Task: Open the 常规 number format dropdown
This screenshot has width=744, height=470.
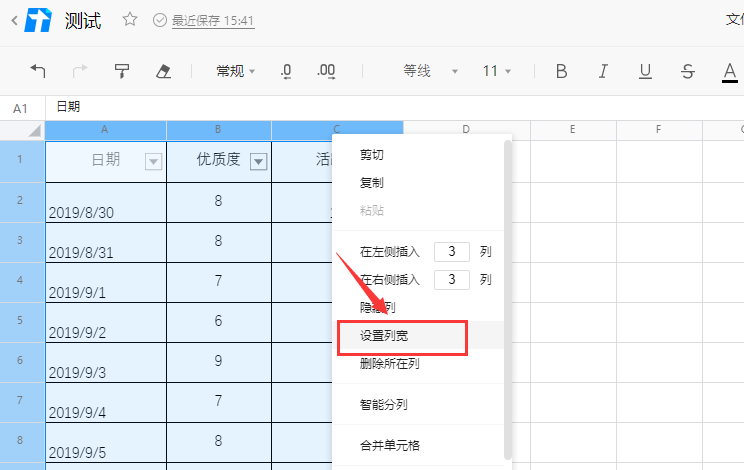Action: tap(236, 71)
